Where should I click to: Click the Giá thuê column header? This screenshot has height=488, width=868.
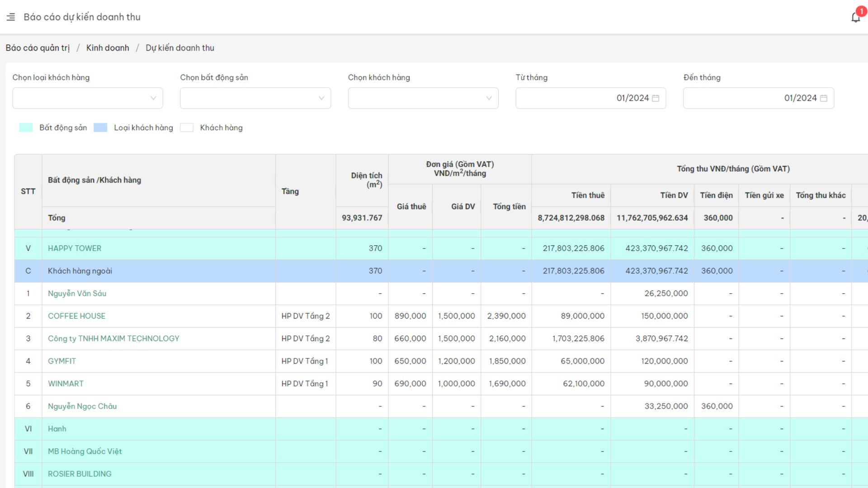[x=411, y=206]
